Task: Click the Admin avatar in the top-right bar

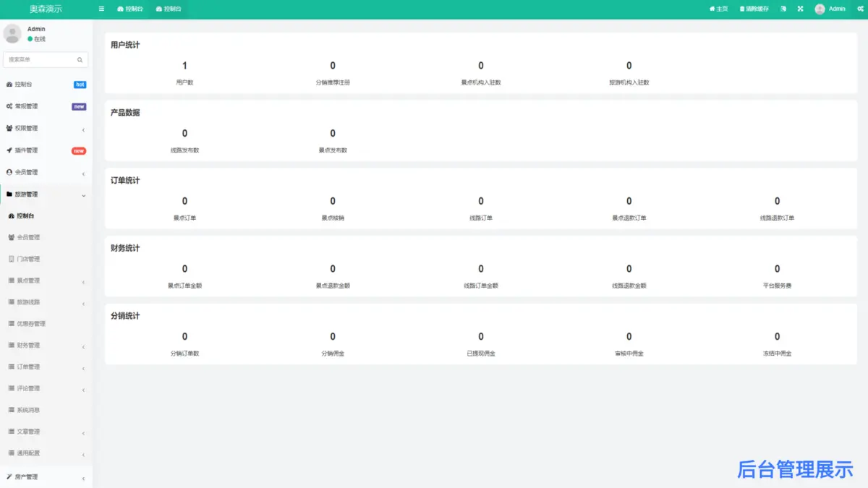Action: click(820, 9)
